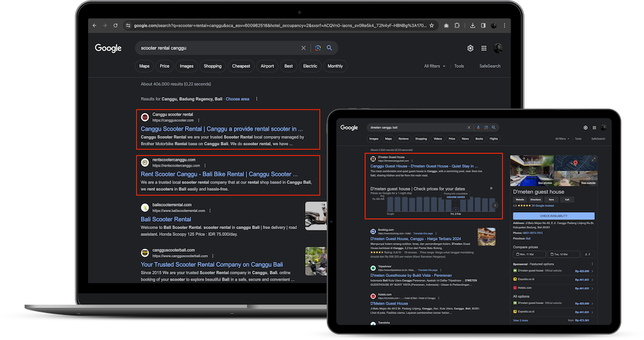Open settings gear on tablet Google page
This screenshot has width=644, height=340.
(x=586, y=127)
